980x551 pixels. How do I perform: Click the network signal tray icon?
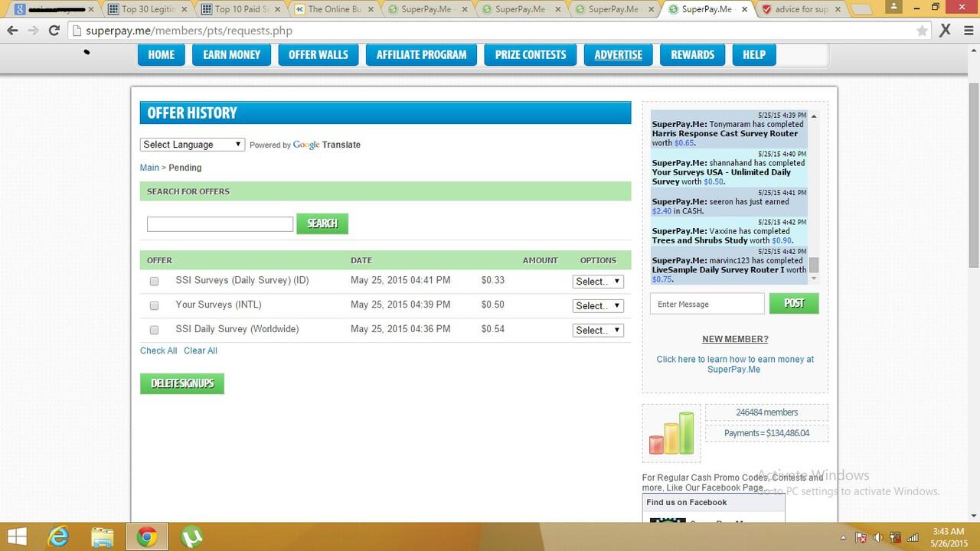point(913,537)
